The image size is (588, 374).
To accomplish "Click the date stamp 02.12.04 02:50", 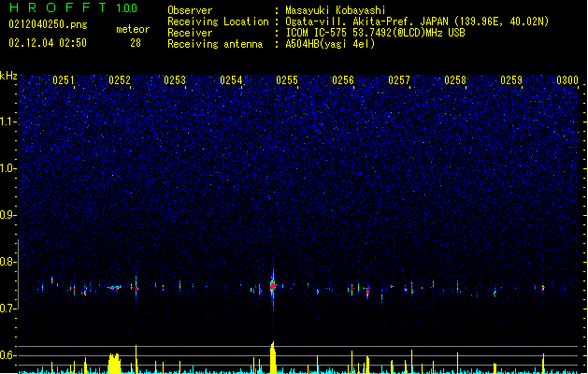I will tap(48, 43).
